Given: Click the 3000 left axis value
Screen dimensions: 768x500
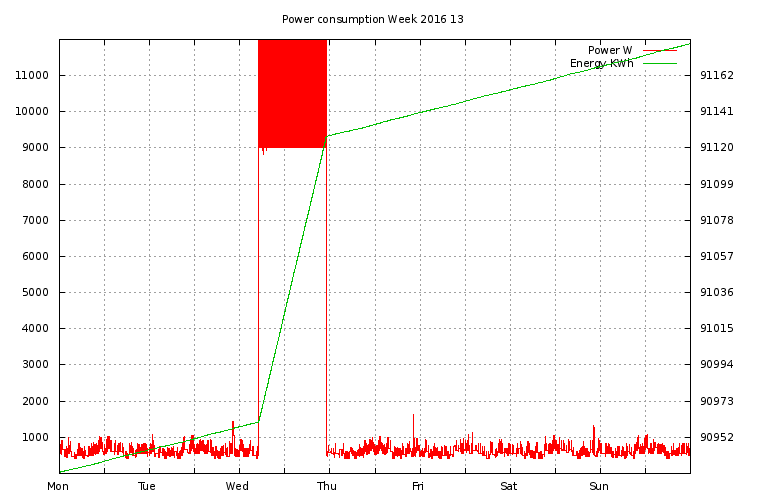Looking at the screenshot, I should click(35, 364).
